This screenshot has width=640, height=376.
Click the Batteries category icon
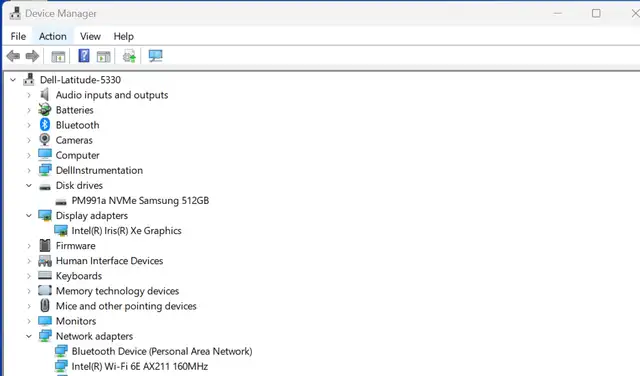coord(44,109)
